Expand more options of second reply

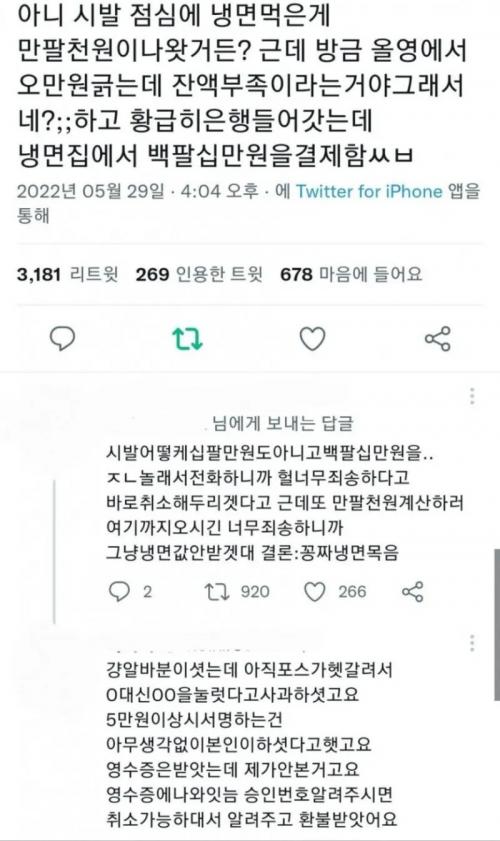(472, 643)
